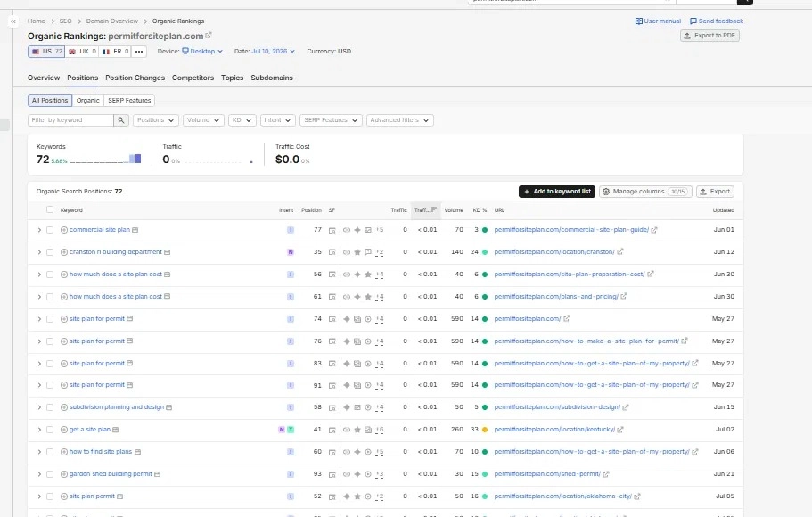The height and width of the screenshot is (517, 812).
Task: Open external link icon for subdivision-design URL
Action: tap(626, 407)
